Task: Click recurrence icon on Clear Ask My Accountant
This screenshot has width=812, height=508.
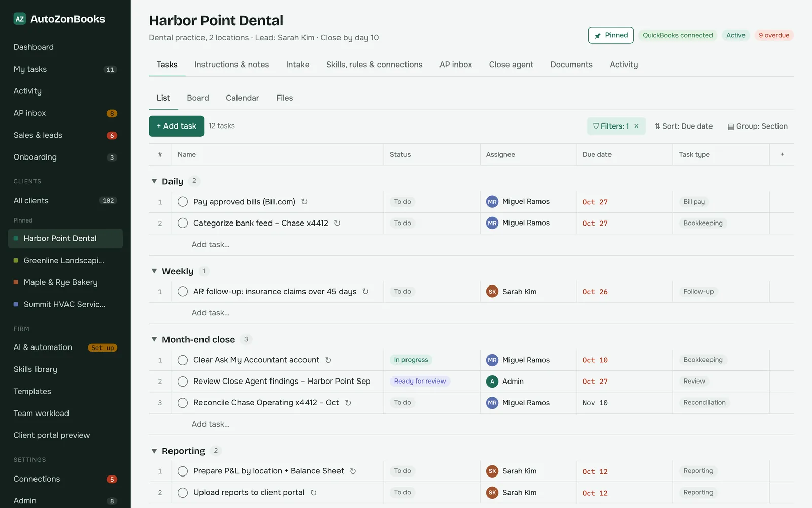Action: coord(328,360)
